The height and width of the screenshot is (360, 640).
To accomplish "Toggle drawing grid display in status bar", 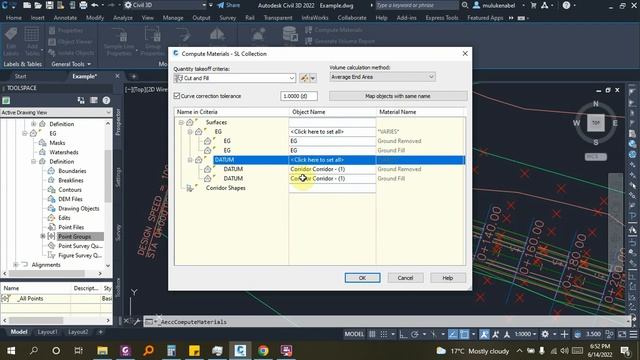I will [x=372, y=334].
